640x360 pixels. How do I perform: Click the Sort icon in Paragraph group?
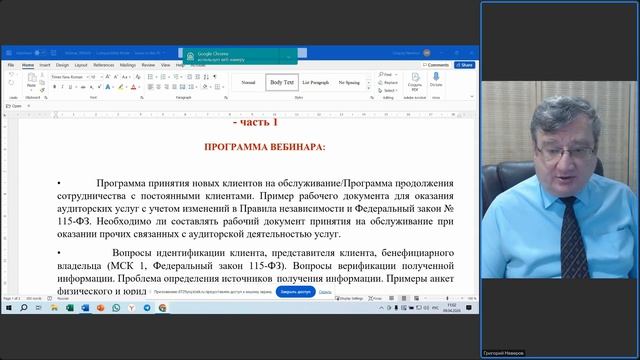click(x=206, y=77)
